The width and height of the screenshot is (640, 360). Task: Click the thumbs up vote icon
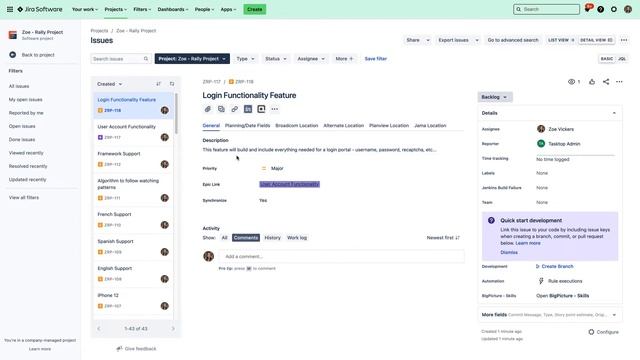[592, 82]
